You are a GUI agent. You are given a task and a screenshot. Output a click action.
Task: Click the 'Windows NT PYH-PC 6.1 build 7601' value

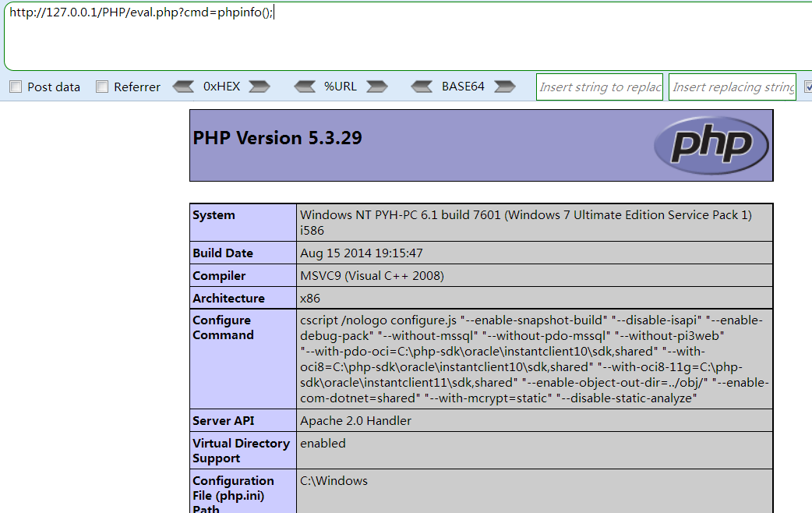tap(526, 222)
